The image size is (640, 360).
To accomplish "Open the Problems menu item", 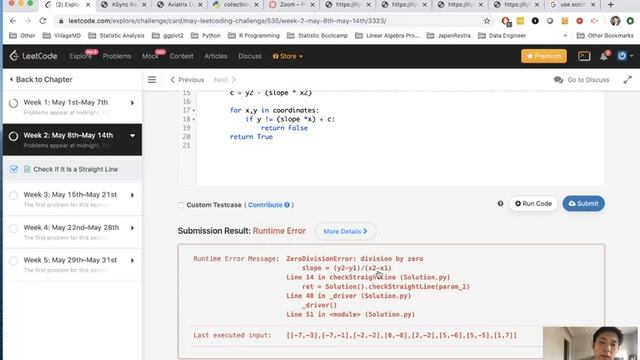I will [117, 56].
